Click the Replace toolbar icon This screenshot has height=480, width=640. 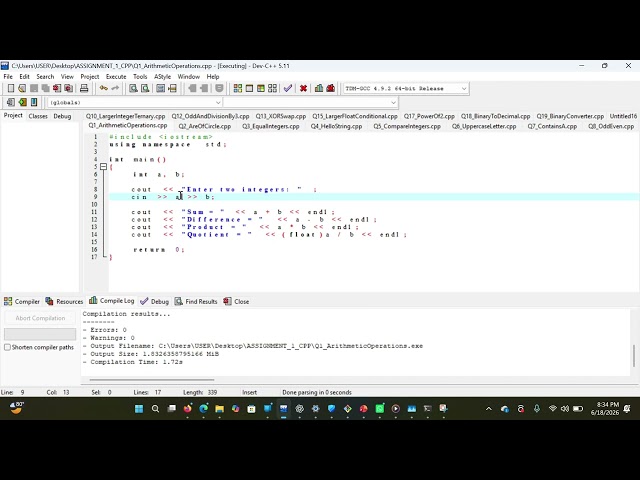(x=145, y=88)
